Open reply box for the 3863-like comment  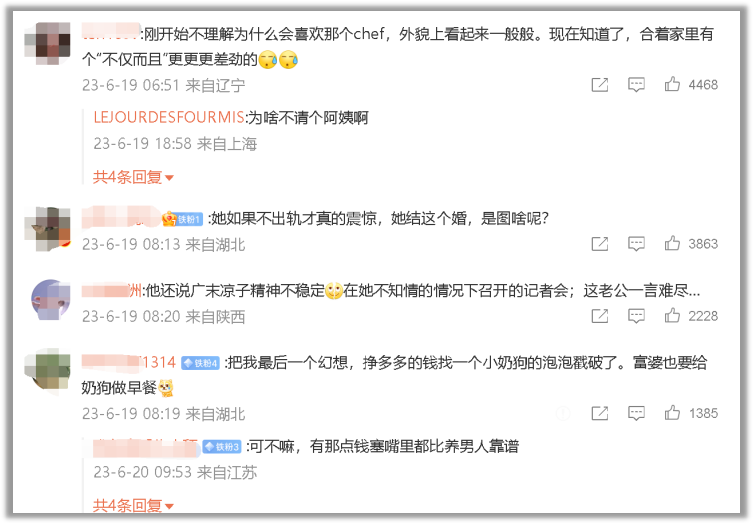[636, 244]
